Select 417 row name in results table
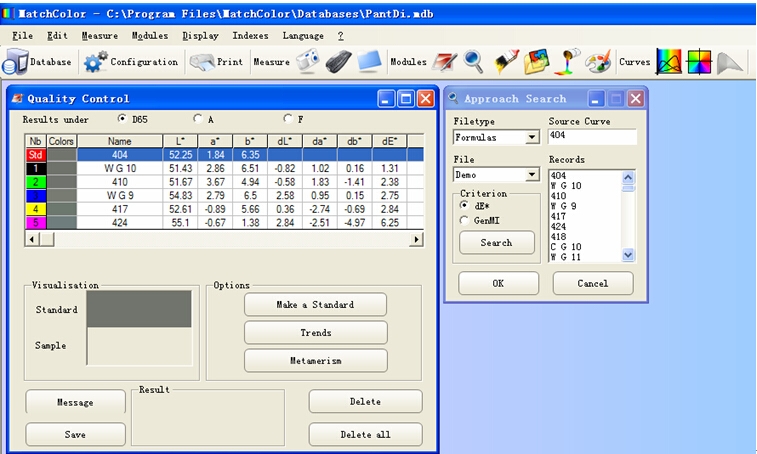The height and width of the screenshot is (454, 757). 120,209
